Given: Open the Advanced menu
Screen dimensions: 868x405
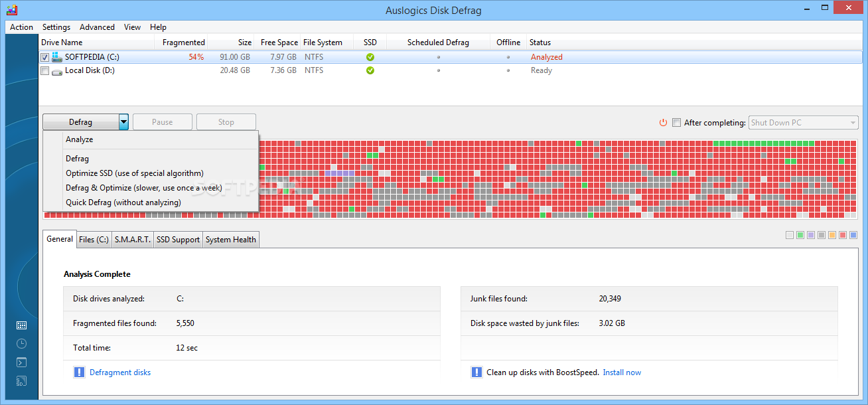Looking at the screenshot, I should click(97, 27).
